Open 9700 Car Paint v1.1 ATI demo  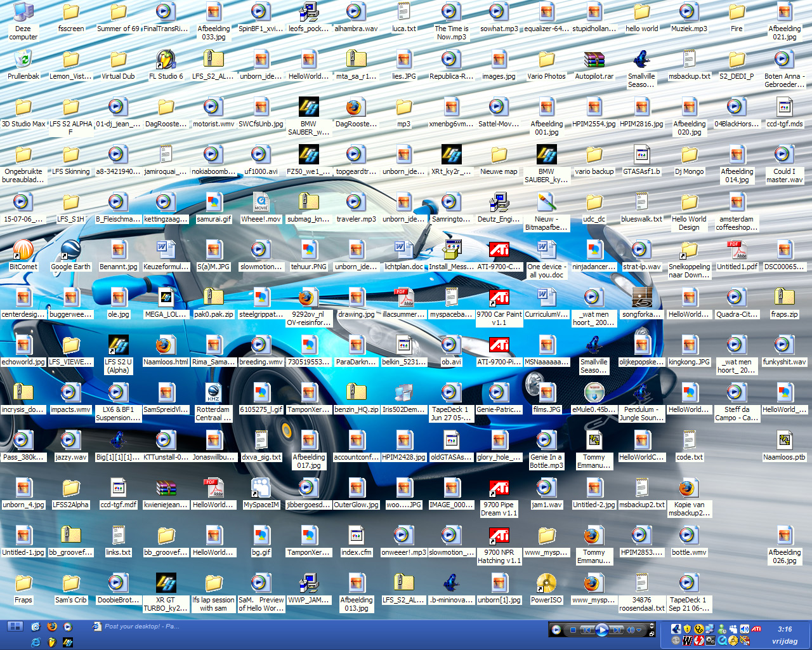pos(499,307)
